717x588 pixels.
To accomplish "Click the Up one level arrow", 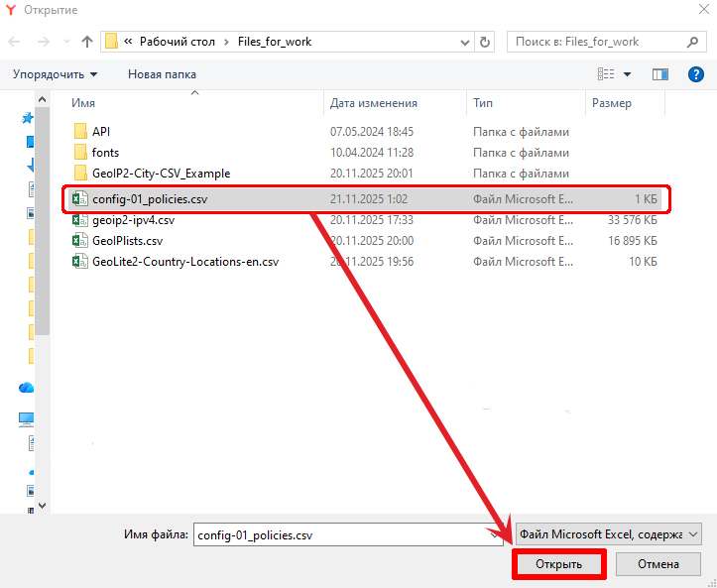I will 87,42.
